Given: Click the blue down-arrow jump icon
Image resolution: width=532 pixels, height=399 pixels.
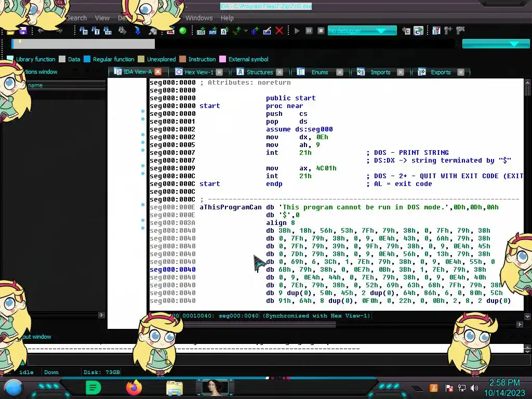Looking at the screenshot, I should (137, 31).
